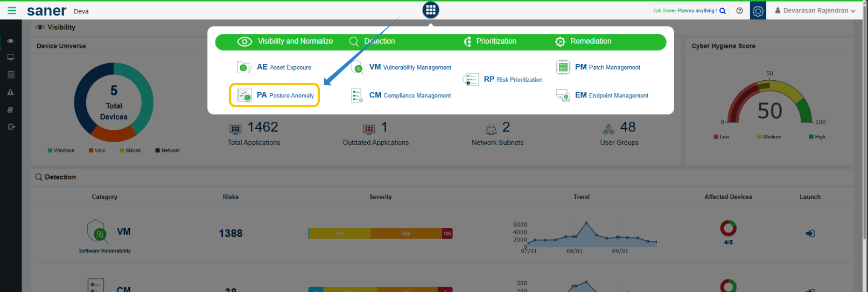Click VM Software Vulnerability shield icon
868x292 pixels.
(96, 232)
